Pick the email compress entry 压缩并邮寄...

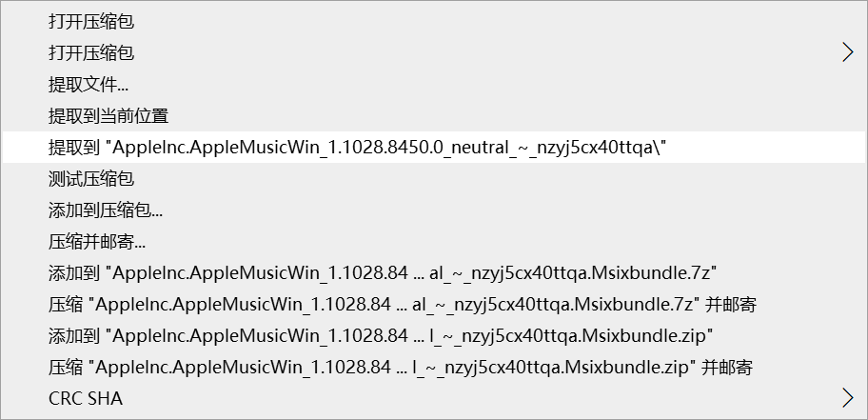tap(434, 242)
